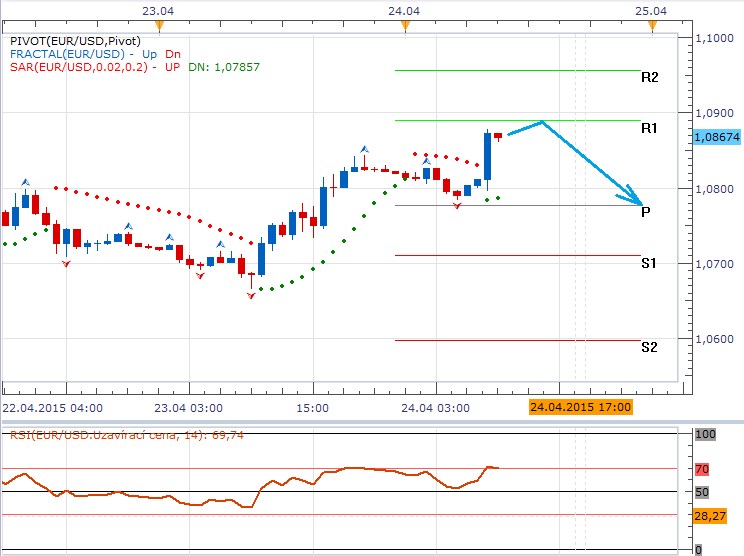Click the 22.04.2015 04:00 time axis label
The image size is (744, 556).
(x=52, y=408)
